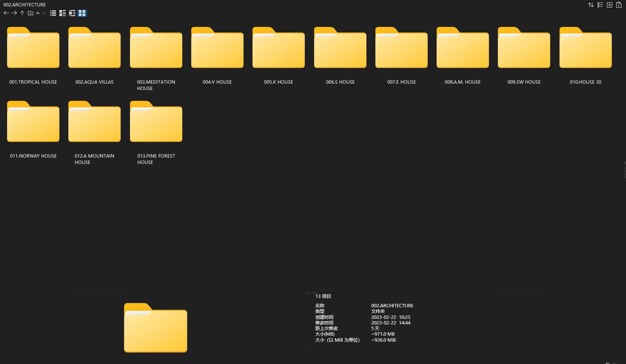The width and height of the screenshot is (626, 364).
Task: Click the large folder preview image
Action: point(155,328)
